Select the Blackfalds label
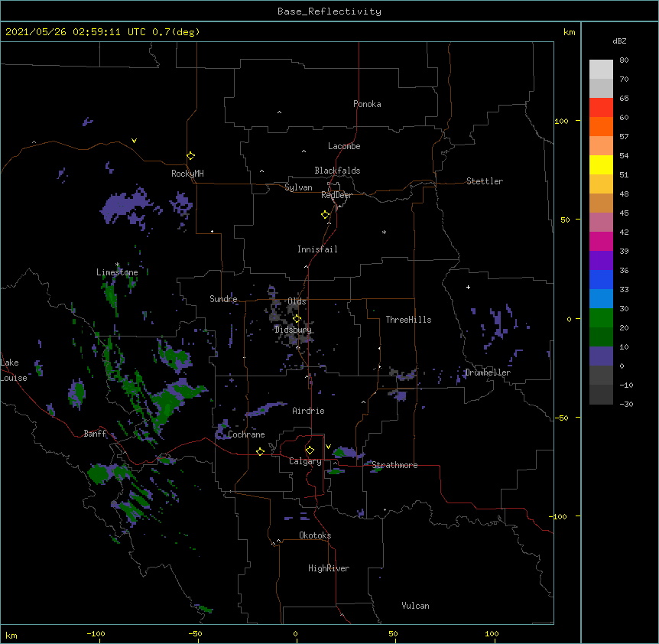Screen dimensions: 659x644 (337, 171)
